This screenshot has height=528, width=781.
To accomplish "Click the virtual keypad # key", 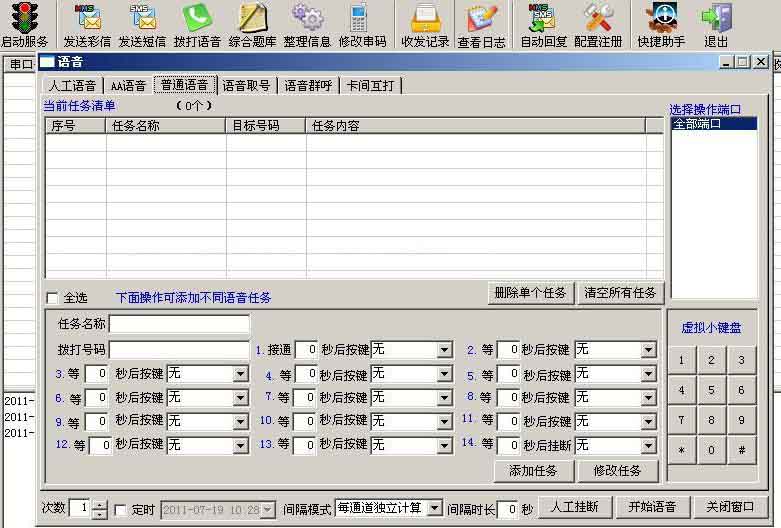I will pos(741,450).
